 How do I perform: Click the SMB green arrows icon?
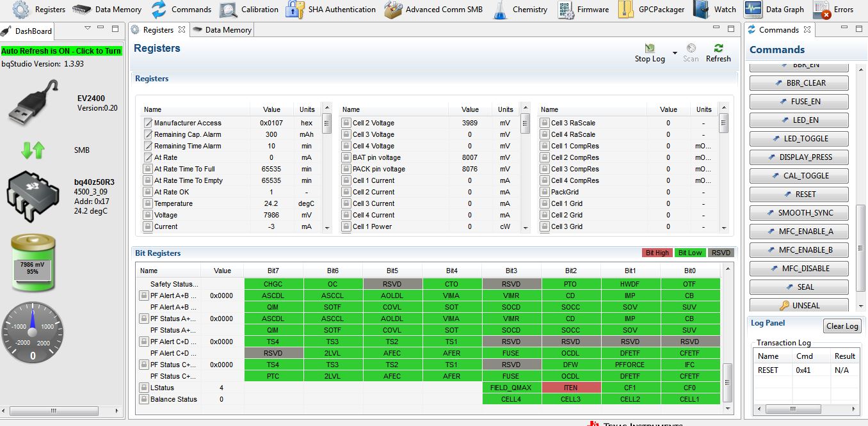[x=33, y=150]
